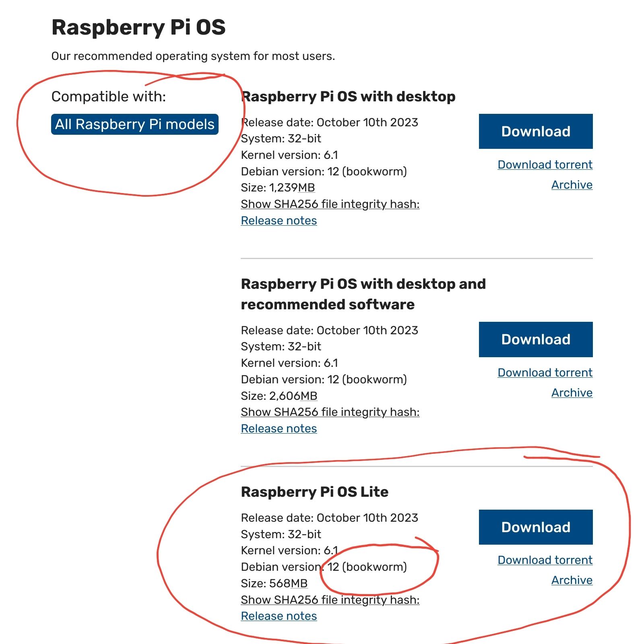Open Release notes for Raspberry Pi OS with desktop
The image size is (644, 644).
(x=279, y=221)
